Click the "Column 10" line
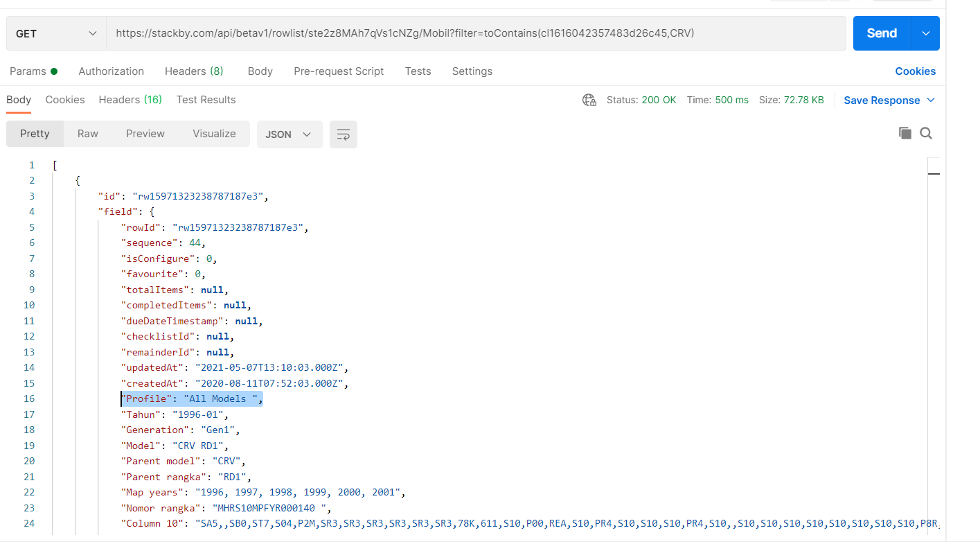This screenshot has width=980, height=544. pyautogui.click(x=531, y=524)
